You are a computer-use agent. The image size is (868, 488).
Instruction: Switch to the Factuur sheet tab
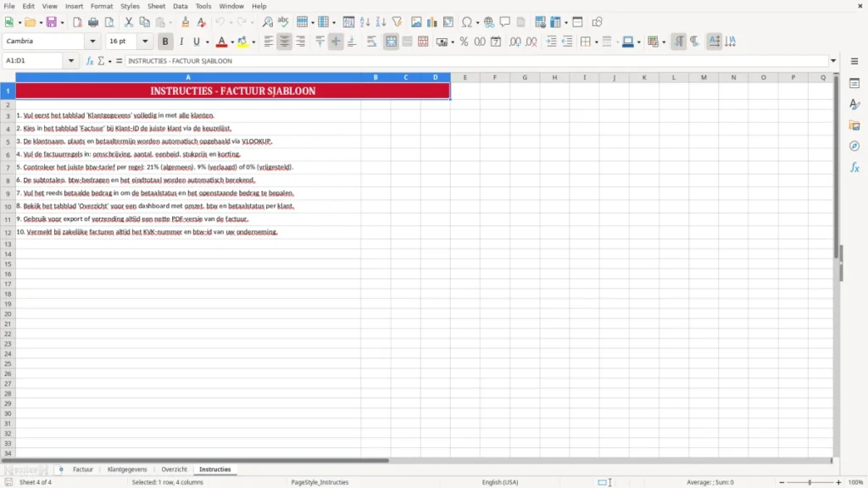pos(83,469)
